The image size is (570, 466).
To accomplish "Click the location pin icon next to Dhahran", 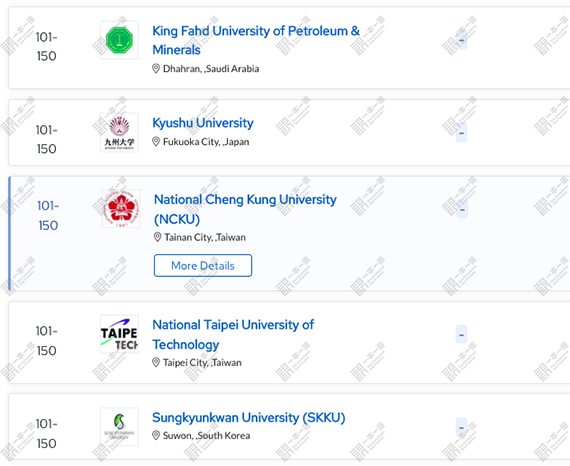I will click(156, 68).
